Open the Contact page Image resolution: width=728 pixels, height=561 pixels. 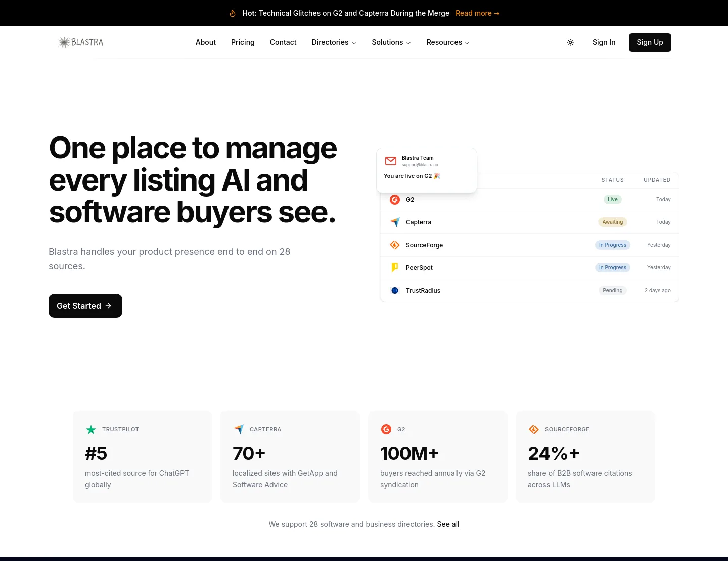283,42
